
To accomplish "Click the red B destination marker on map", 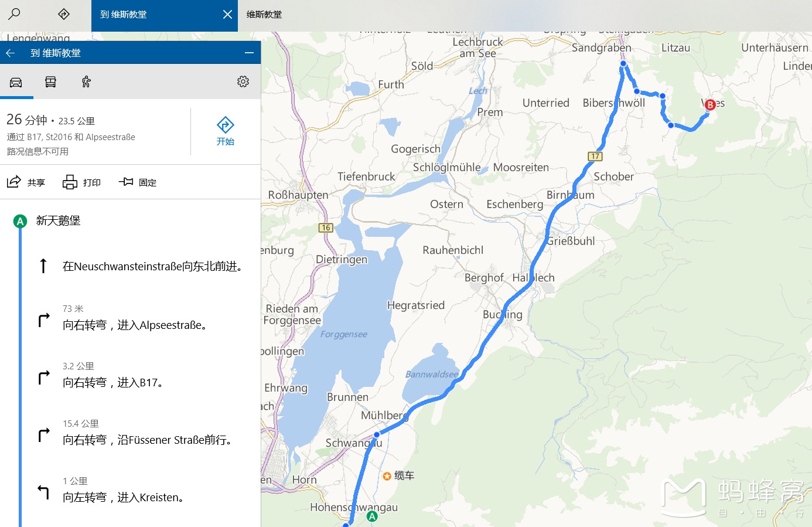I will [x=710, y=105].
